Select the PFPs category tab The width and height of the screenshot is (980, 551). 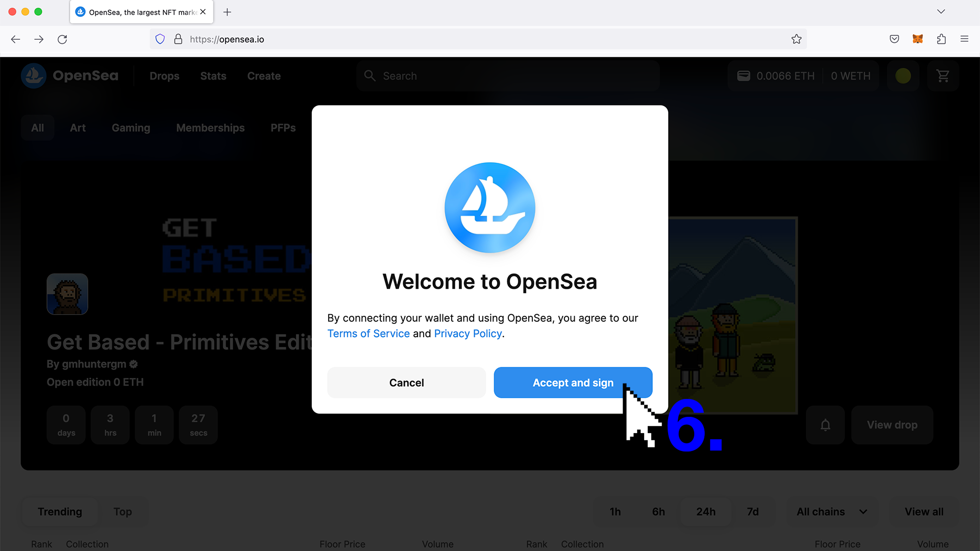pyautogui.click(x=283, y=128)
